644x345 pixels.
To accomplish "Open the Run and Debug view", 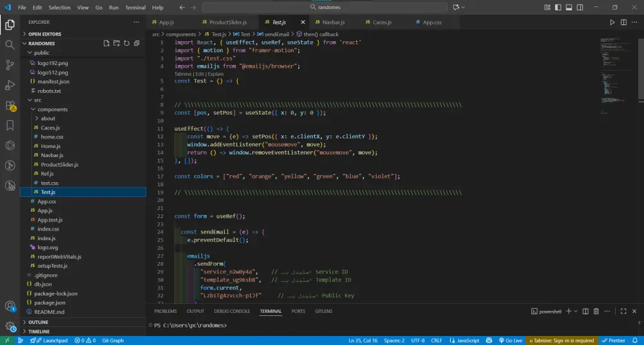I will click(x=10, y=85).
